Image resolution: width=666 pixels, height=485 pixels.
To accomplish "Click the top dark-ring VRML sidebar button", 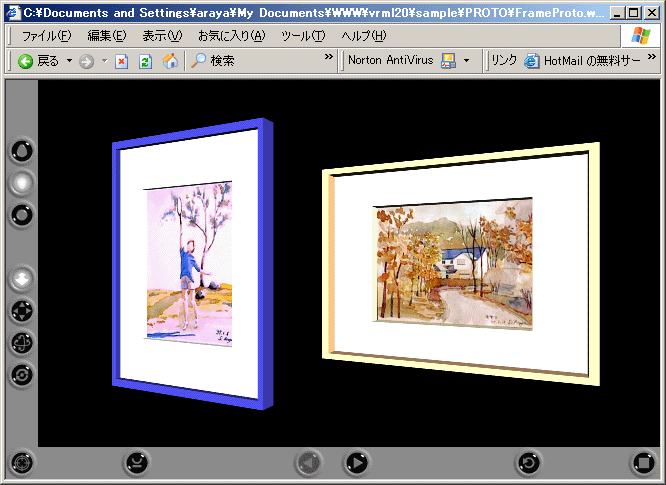I will [x=22, y=151].
